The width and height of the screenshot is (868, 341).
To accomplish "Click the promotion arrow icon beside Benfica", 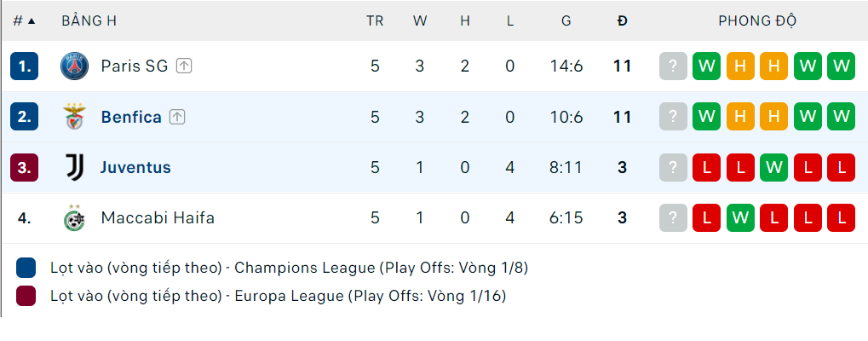I will pyautogui.click(x=177, y=117).
